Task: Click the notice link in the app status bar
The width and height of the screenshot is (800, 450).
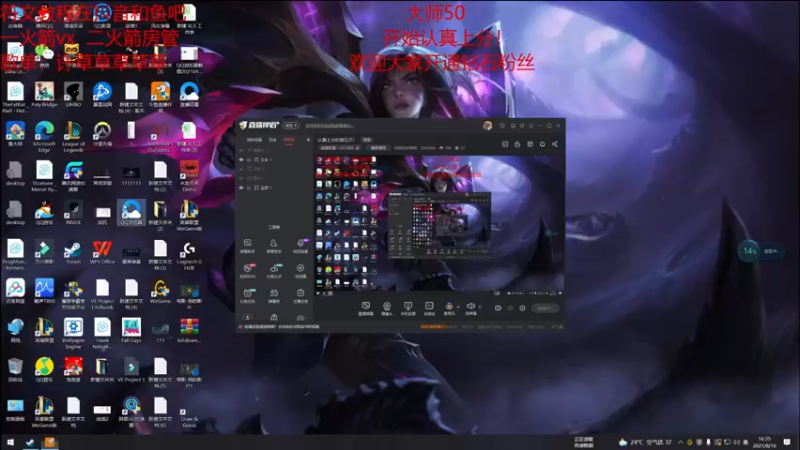Action: click(282, 327)
